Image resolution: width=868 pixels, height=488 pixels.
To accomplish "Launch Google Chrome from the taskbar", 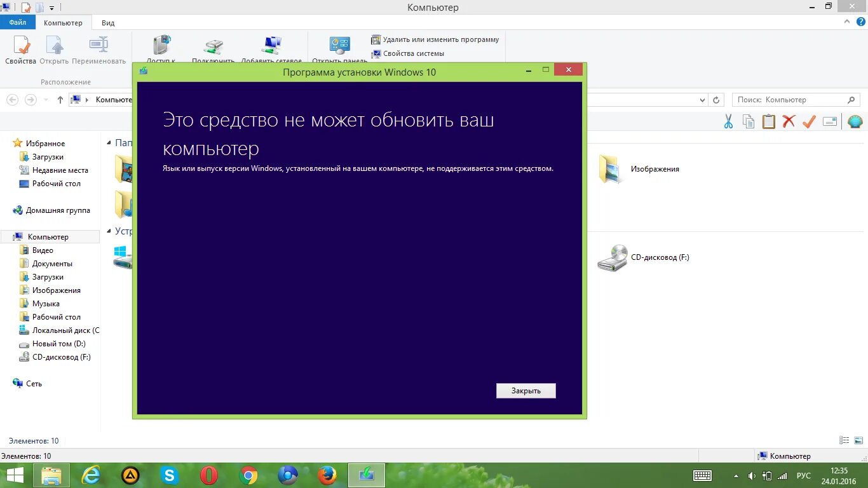I will tap(248, 475).
